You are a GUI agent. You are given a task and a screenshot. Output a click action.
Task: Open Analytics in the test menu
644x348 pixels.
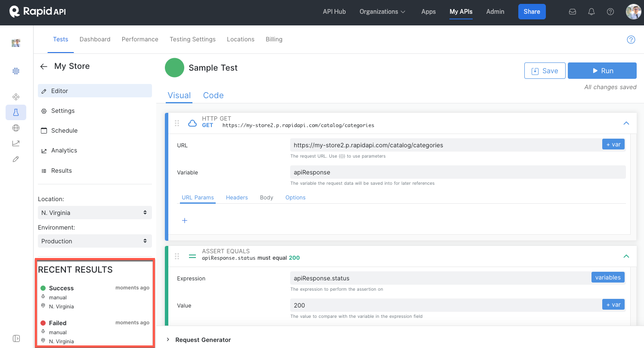tap(95, 150)
